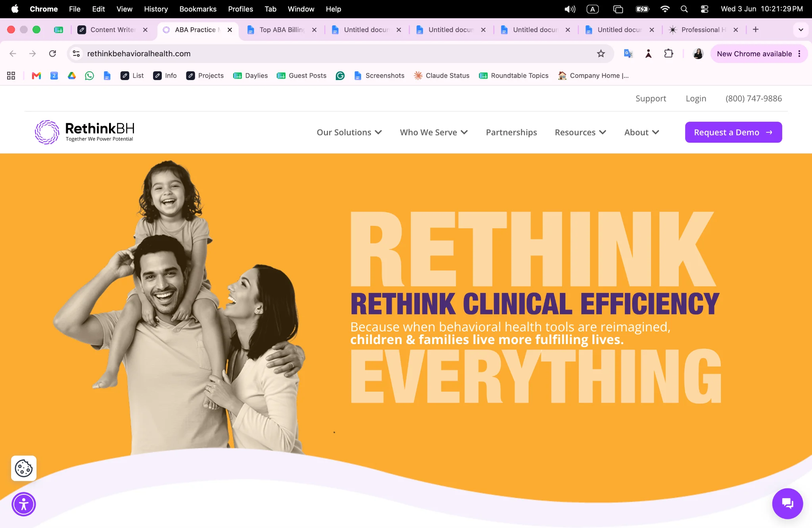Screen dimensions: 812x528
Task: Open accessibility options icon
Action: pos(24,504)
